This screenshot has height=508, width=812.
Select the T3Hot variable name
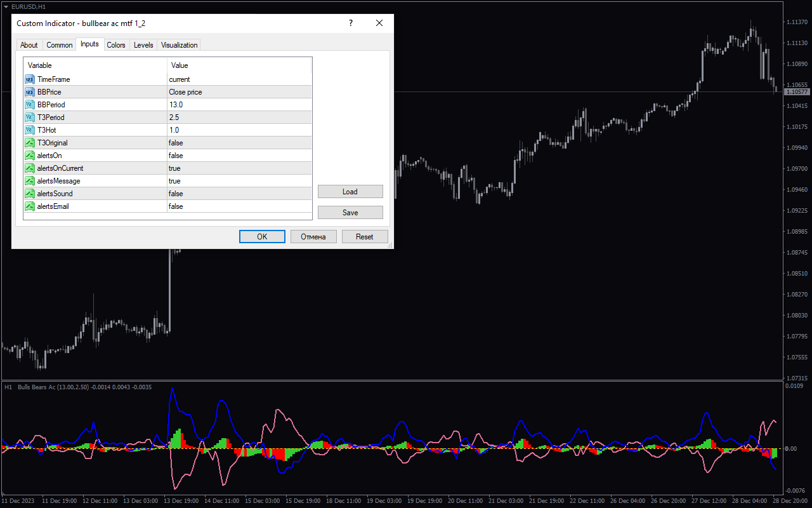[47, 130]
